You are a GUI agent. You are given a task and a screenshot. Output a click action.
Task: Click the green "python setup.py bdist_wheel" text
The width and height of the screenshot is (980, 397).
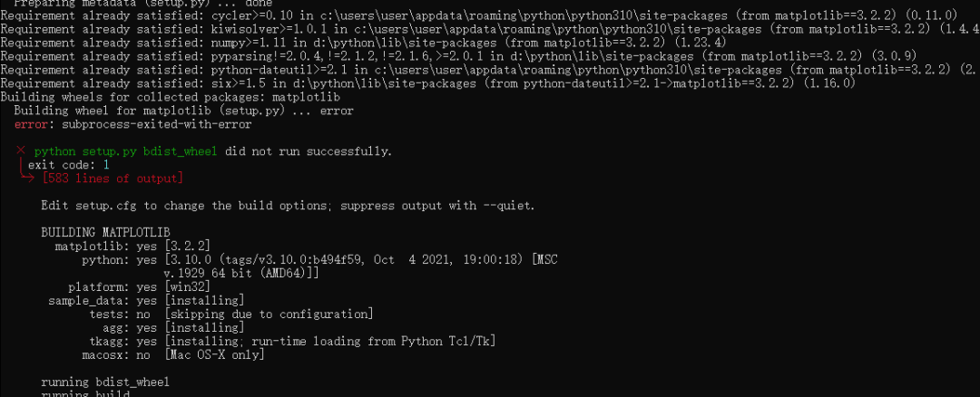tap(125, 150)
